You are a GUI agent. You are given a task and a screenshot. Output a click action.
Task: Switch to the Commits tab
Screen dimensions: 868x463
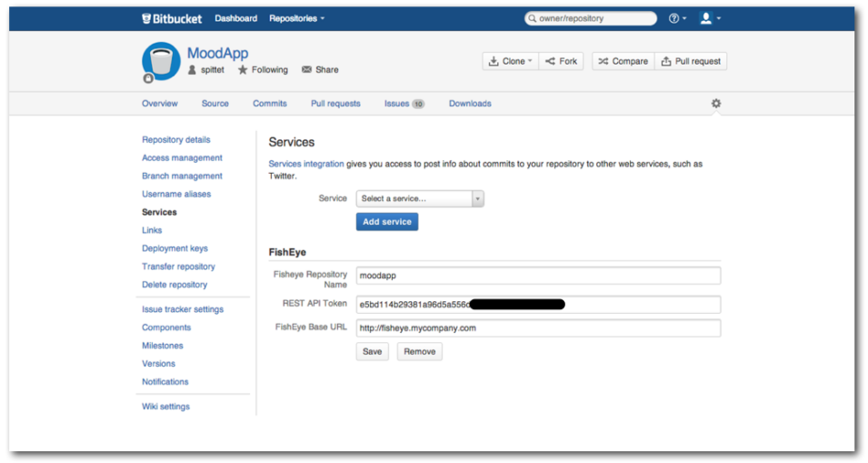click(x=270, y=104)
